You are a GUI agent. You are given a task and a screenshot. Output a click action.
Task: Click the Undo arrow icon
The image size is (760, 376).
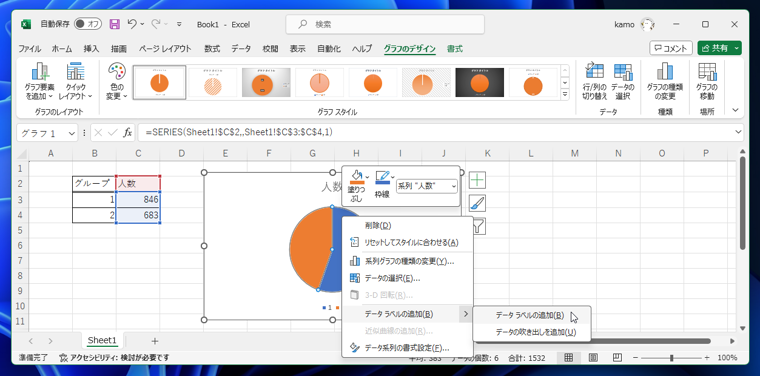132,24
